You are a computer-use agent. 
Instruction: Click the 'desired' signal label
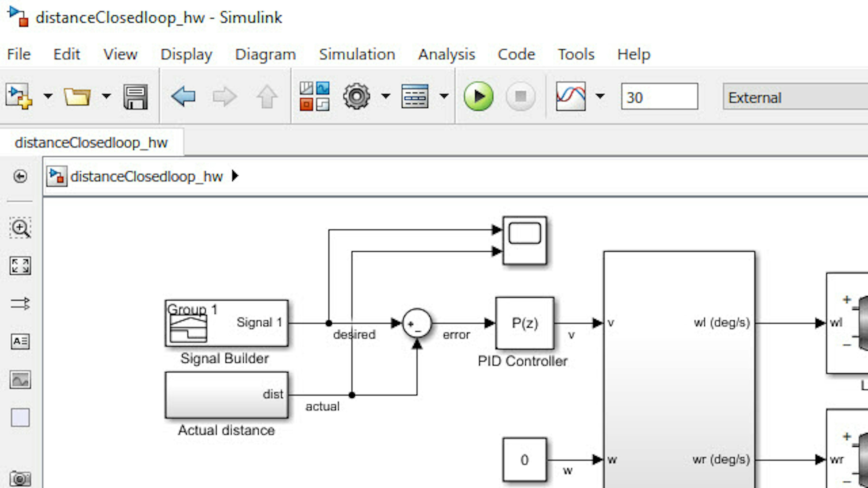click(354, 334)
